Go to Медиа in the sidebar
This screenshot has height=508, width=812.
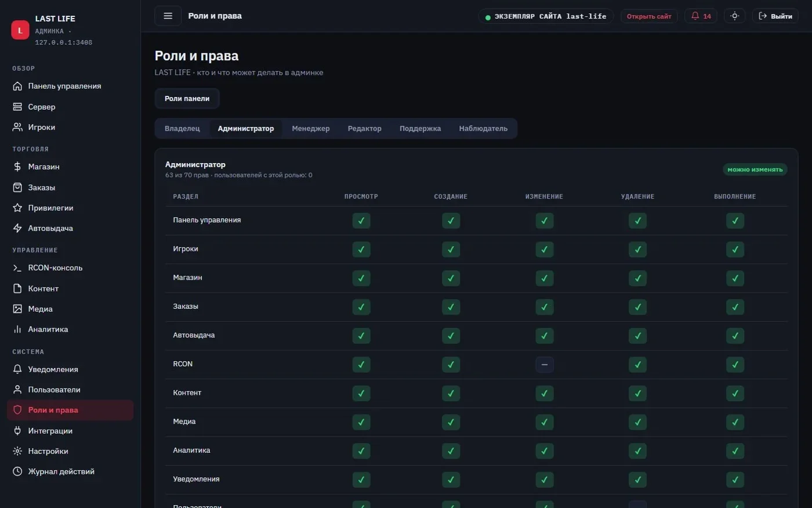tap(70, 309)
